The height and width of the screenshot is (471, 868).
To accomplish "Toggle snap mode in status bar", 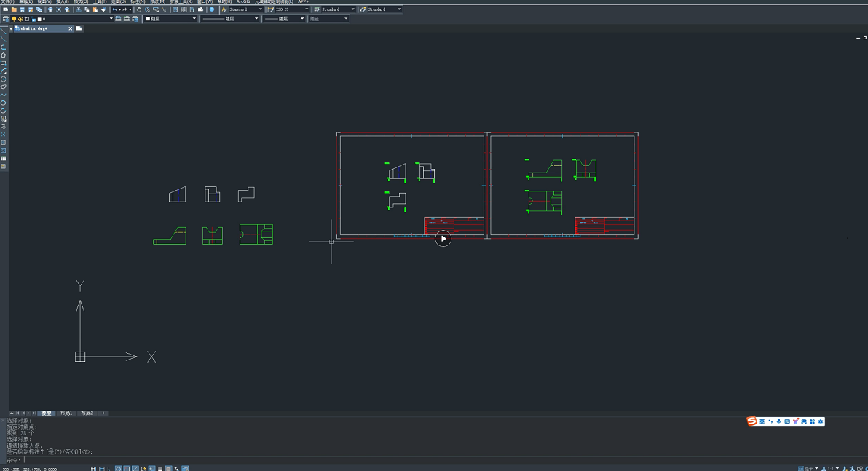I will tap(101, 468).
